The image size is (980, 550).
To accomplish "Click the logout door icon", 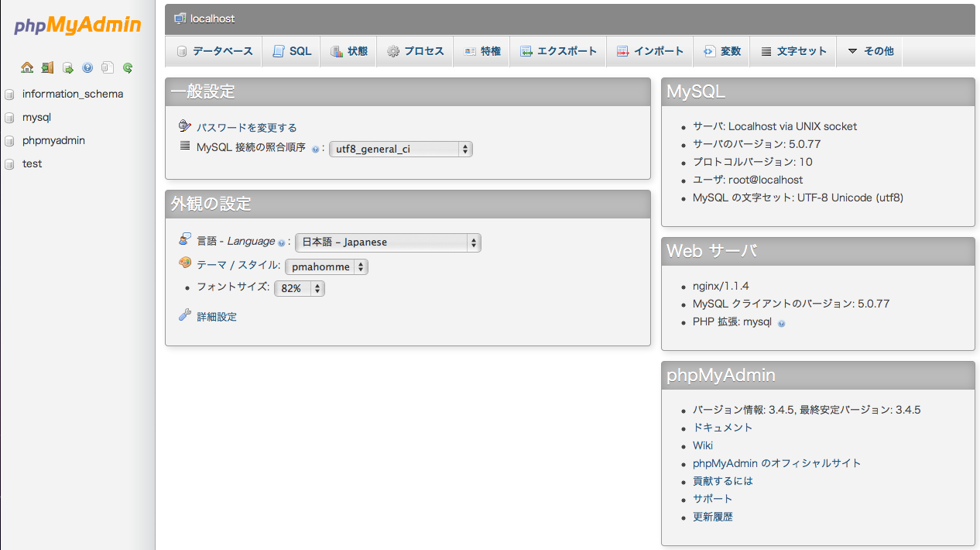I will pos(47,68).
